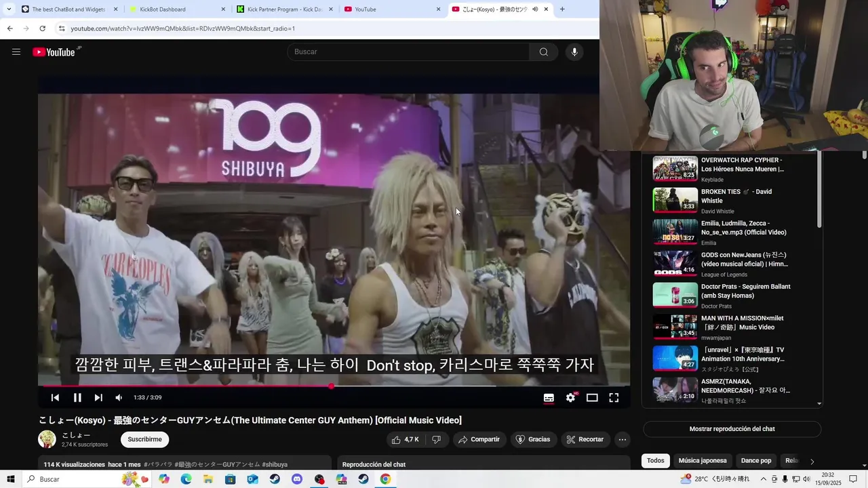Open the player settings gear
Image resolution: width=868 pixels, height=488 pixels.
(x=570, y=398)
